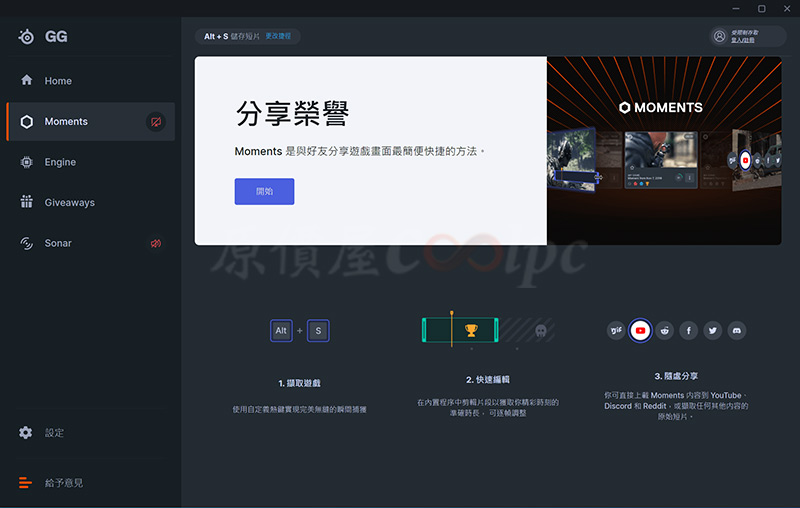The width and height of the screenshot is (800, 508).
Task: Click the Discord share icon
Action: point(737,331)
